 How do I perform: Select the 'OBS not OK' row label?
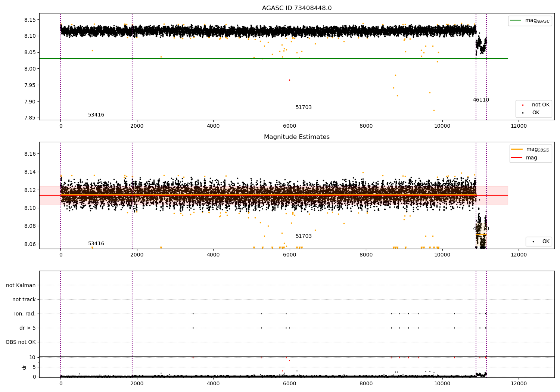click(21, 342)
